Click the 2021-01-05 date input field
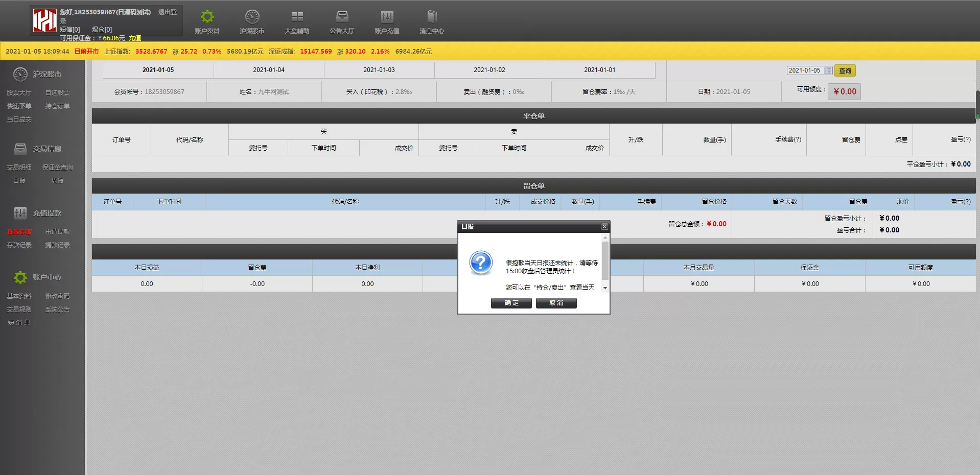 (805, 70)
